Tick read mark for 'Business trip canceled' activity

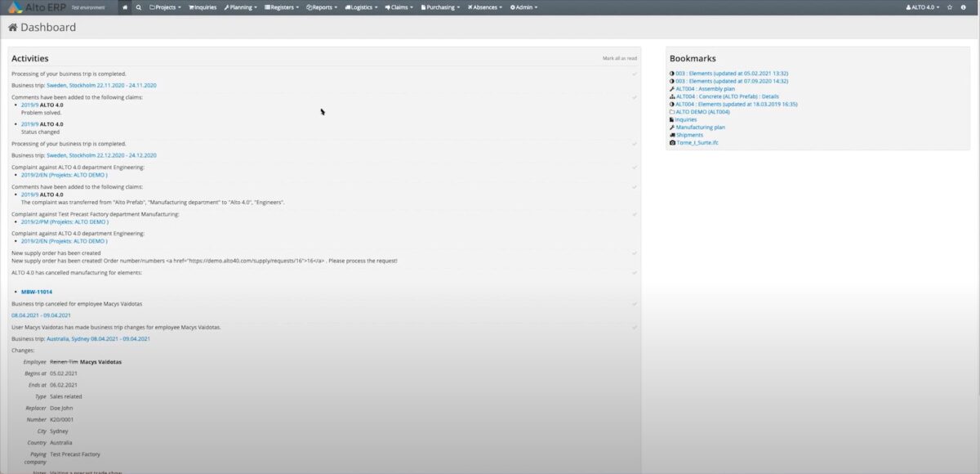[634, 303]
